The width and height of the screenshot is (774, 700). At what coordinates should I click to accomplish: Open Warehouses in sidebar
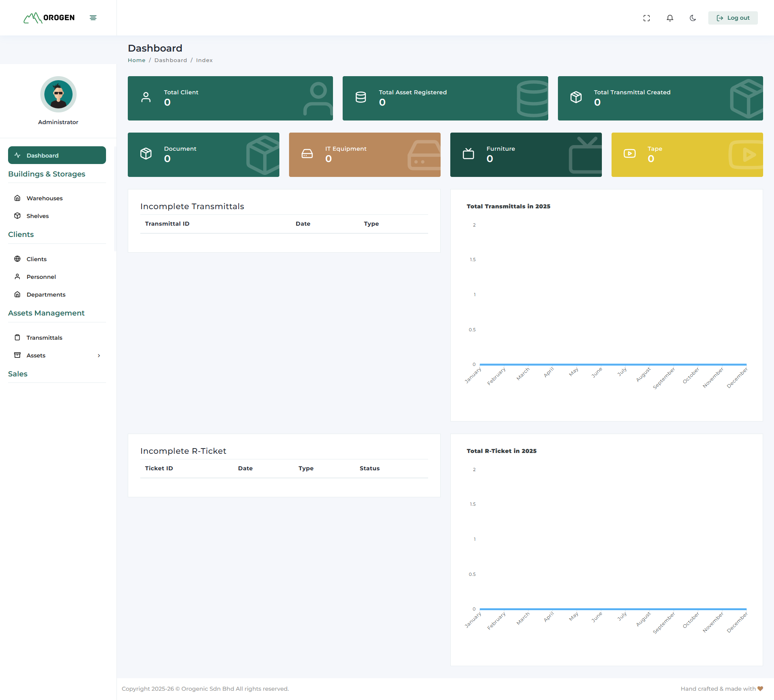point(44,198)
